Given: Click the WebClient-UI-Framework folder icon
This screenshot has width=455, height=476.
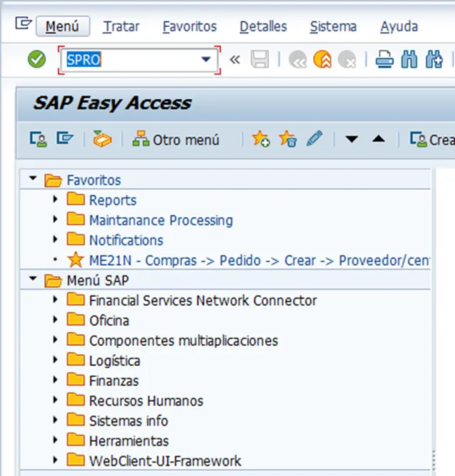Looking at the screenshot, I should 76,460.
